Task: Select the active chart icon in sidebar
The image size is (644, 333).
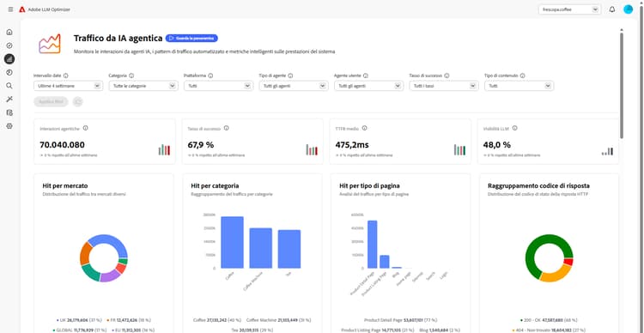Action: click(9, 59)
